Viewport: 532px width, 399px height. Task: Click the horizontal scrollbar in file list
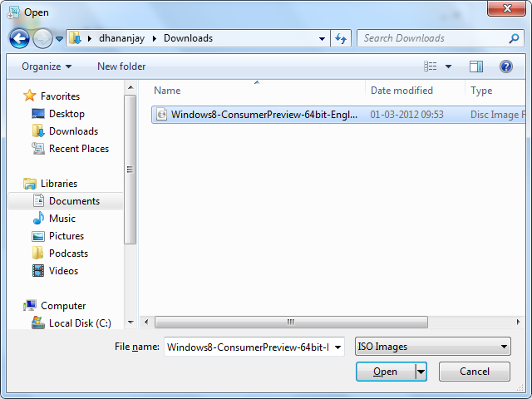click(x=291, y=322)
